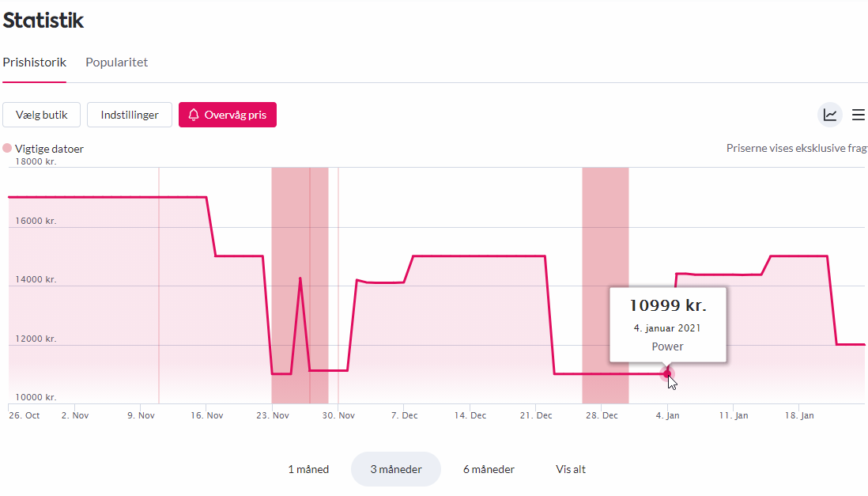Click the Vigtige datoer legend label

pos(49,149)
